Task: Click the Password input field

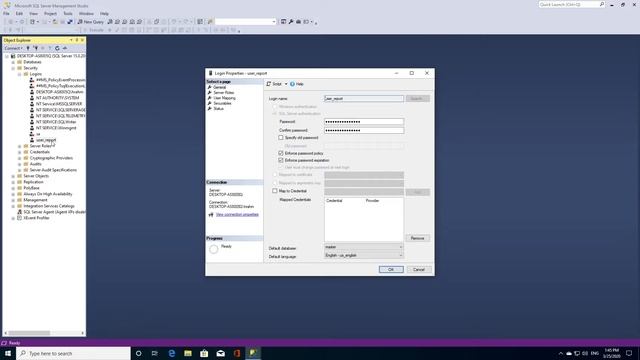Action: (x=364, y=122)
